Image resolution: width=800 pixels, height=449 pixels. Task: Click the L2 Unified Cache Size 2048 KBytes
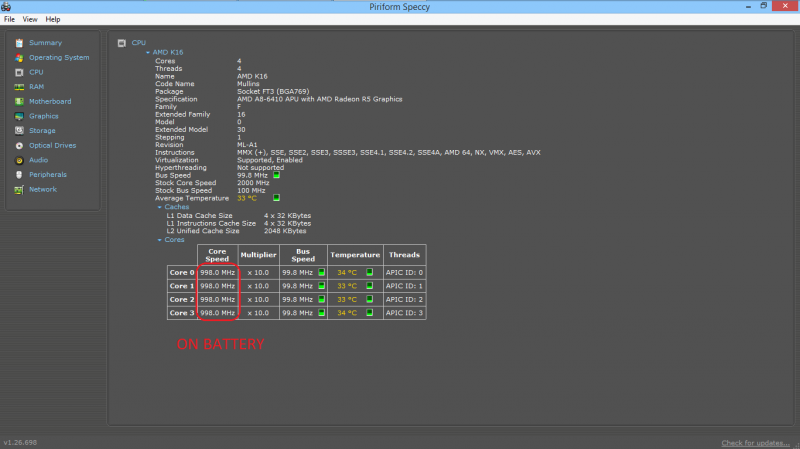285,231
